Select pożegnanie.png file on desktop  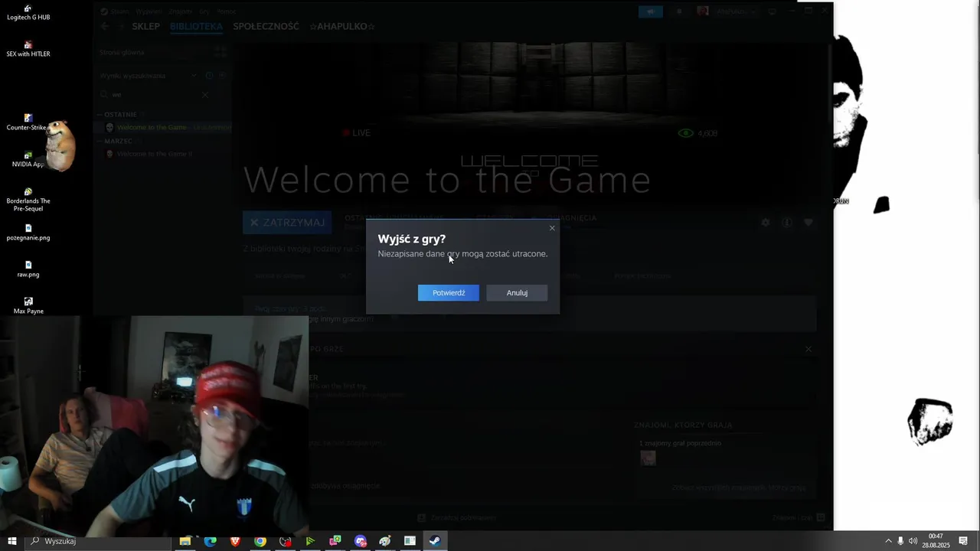click(x=28, y=233)
